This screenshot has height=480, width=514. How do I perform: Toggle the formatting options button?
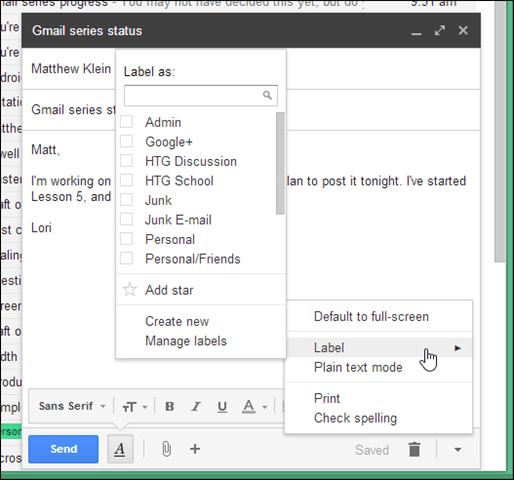tap(120, 449)
